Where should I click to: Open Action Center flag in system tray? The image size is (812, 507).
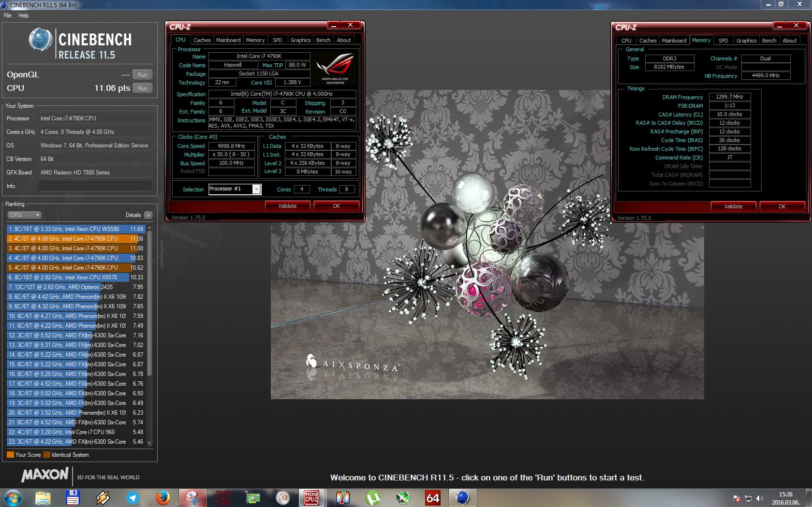pos(737,498)
